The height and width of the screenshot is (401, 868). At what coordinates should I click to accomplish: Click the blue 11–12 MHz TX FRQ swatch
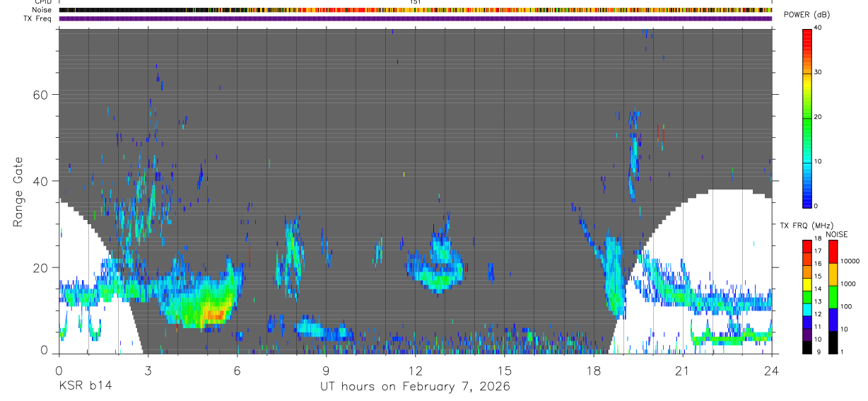807,321
